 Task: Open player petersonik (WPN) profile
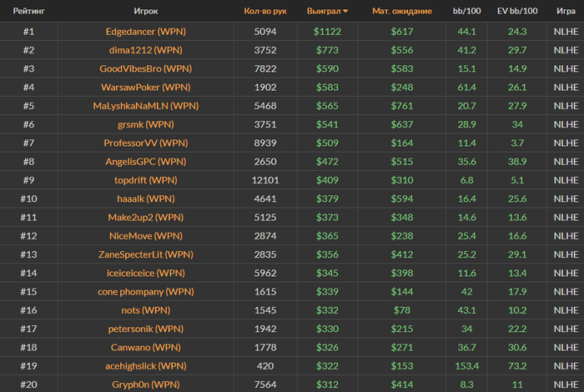point(146,329)
